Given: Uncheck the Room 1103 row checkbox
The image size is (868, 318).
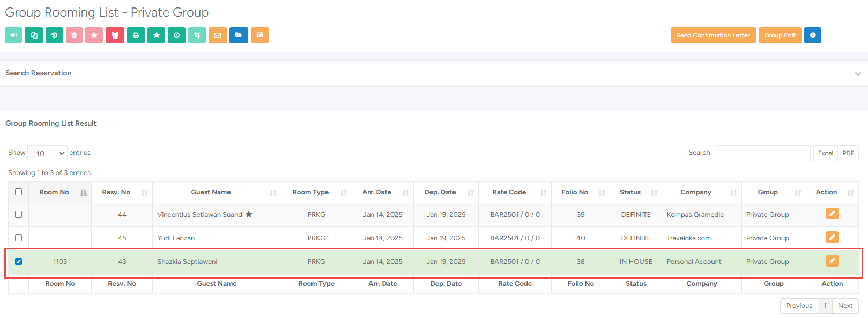Looking at the screenshot, I should (19, 262).
